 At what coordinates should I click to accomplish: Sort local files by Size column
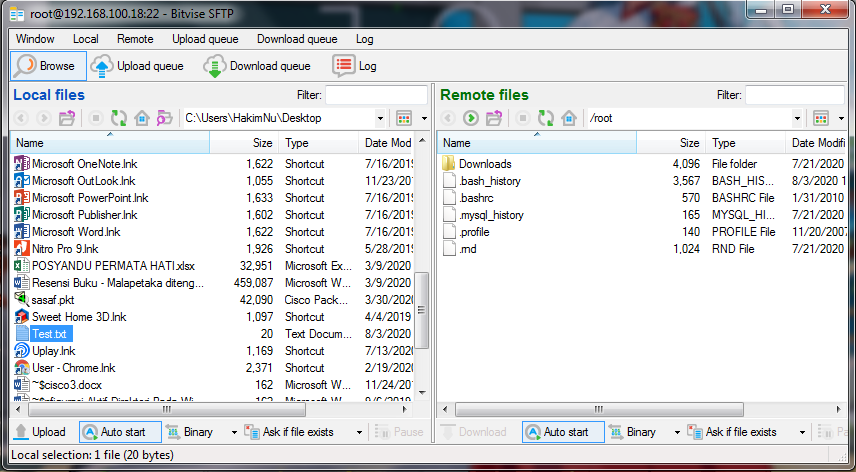[244, 143]
